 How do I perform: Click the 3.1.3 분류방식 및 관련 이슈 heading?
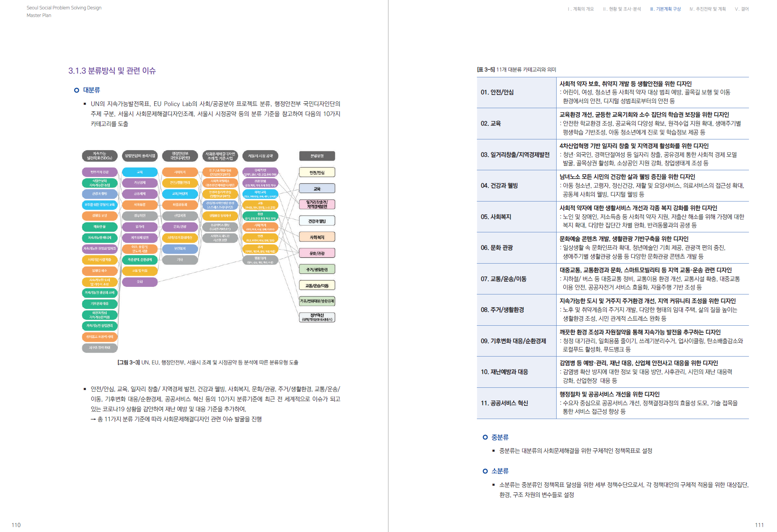click(112, 71)
